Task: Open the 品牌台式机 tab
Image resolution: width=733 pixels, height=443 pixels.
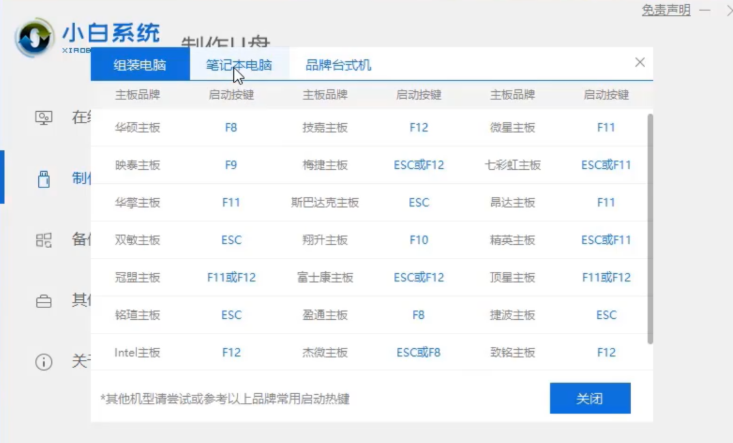Action: (338, 65)
